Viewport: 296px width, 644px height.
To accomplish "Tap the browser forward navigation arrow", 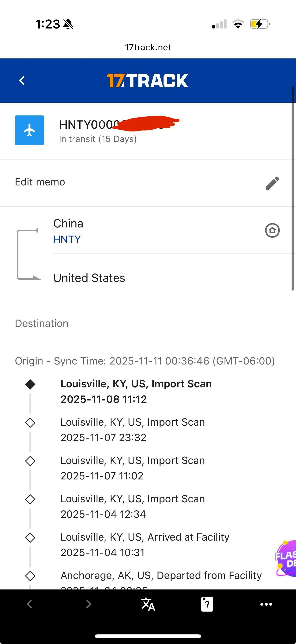I will pos(88,604).
